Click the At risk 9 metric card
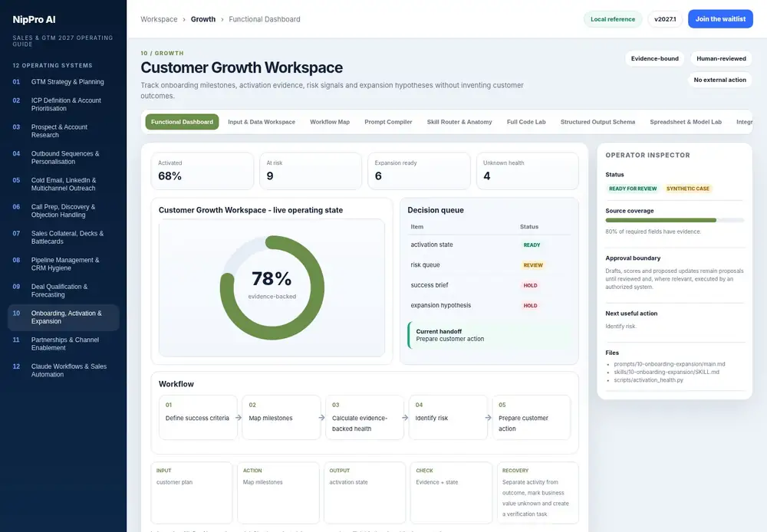The height and width of the screenshot is (532, 767). (311, 171)
